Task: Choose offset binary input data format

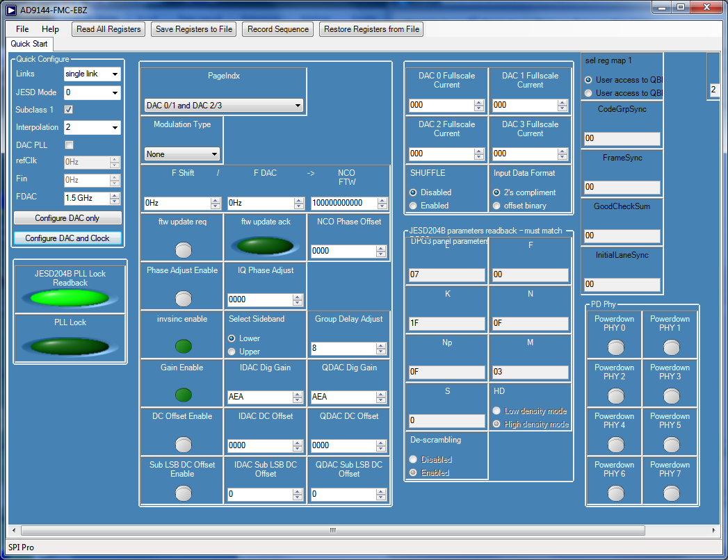Action: pos(496,206)
